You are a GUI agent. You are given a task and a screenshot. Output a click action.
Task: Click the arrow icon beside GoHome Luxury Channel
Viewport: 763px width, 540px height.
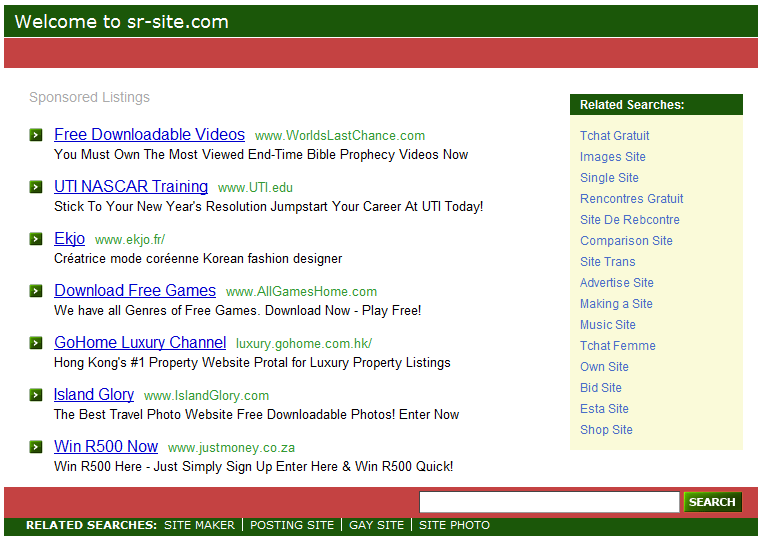tap(36, 343)
